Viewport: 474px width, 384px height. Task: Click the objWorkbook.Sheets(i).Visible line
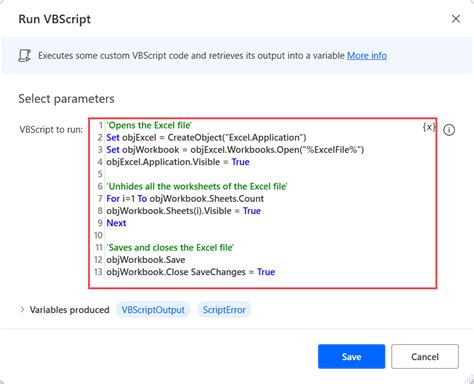tap(183, 211)
